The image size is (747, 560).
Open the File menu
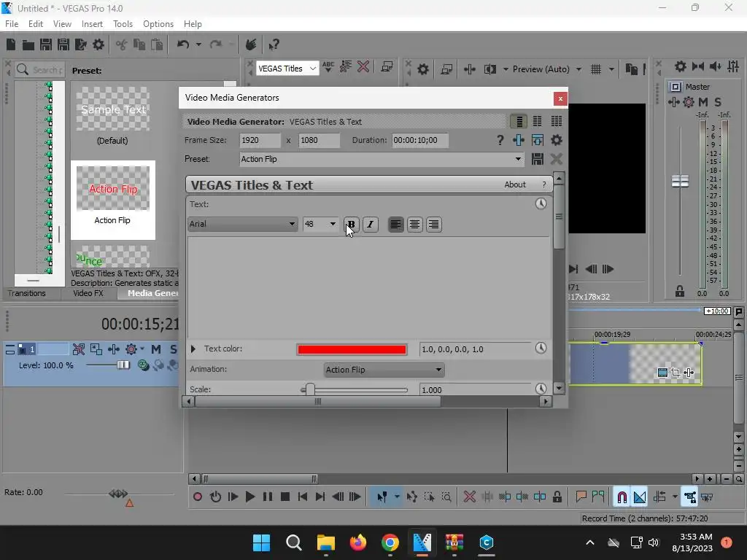point(12,24)
